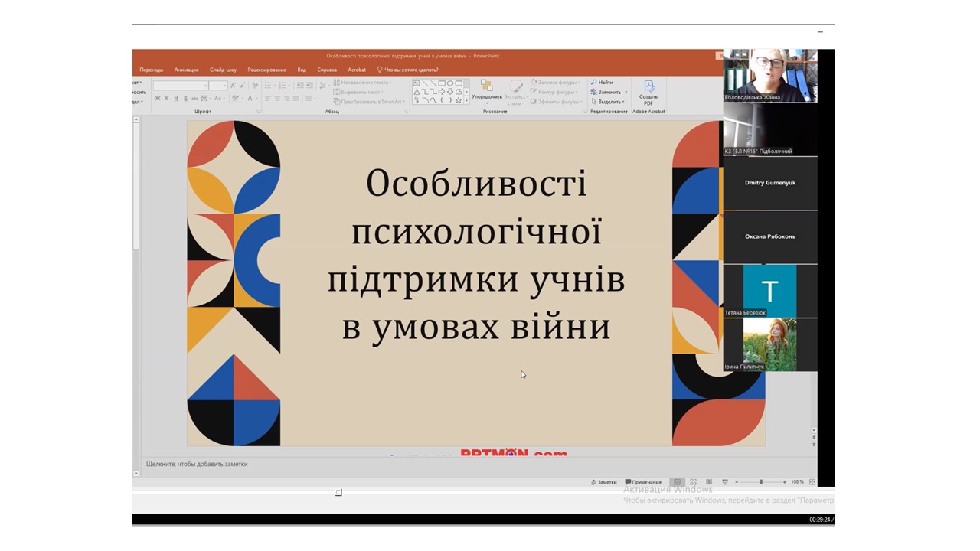980x551 pixels.
Task: Open the Справка tab
Action: tap(327, 70)
